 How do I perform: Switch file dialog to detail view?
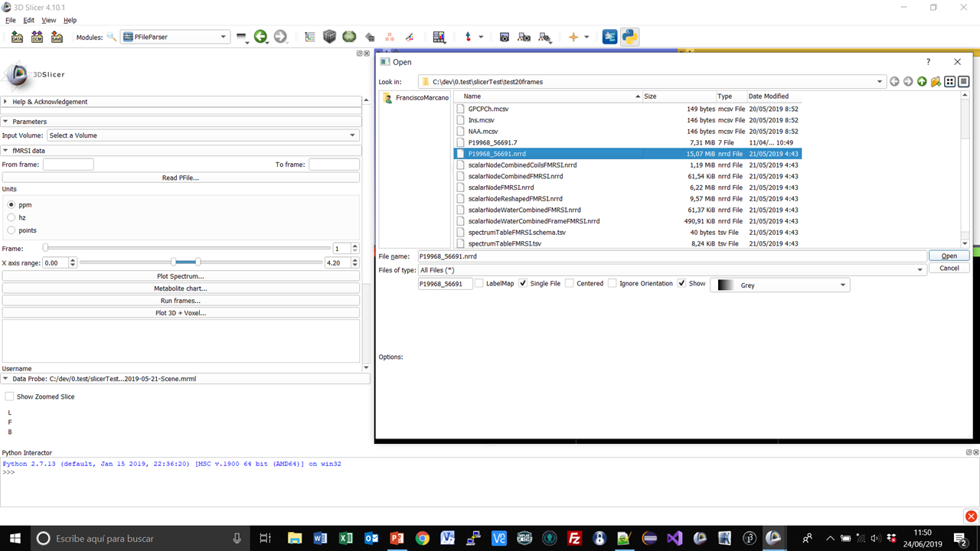point(964,82)
